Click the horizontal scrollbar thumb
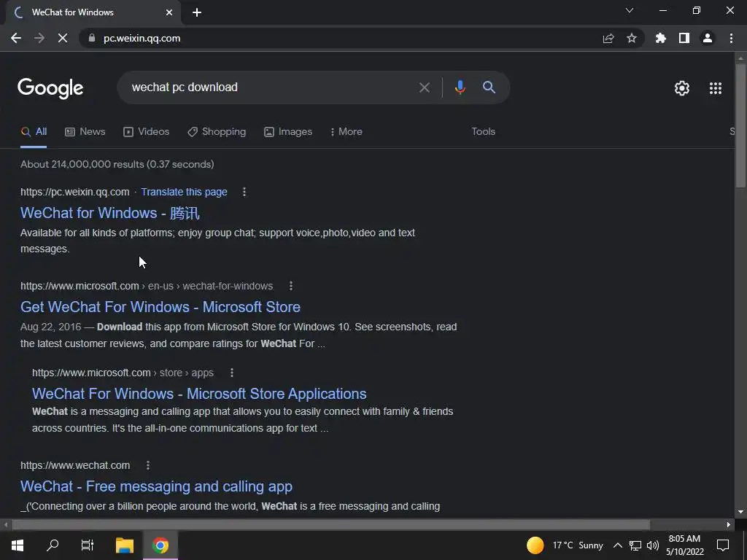 pyautogui.click(x=330, y=524)
